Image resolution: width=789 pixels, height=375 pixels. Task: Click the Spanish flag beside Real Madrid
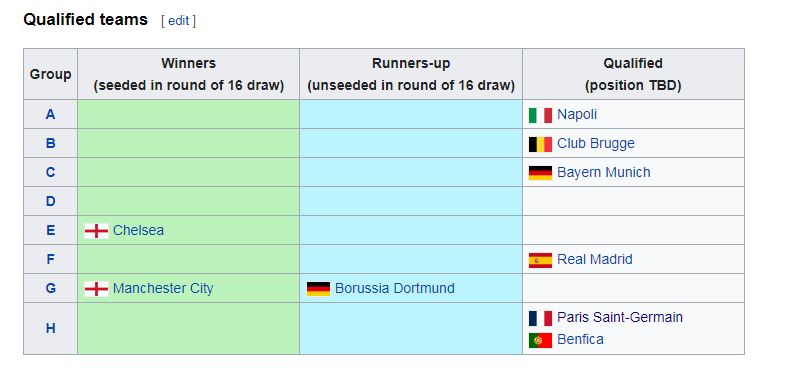coord(540,260)
